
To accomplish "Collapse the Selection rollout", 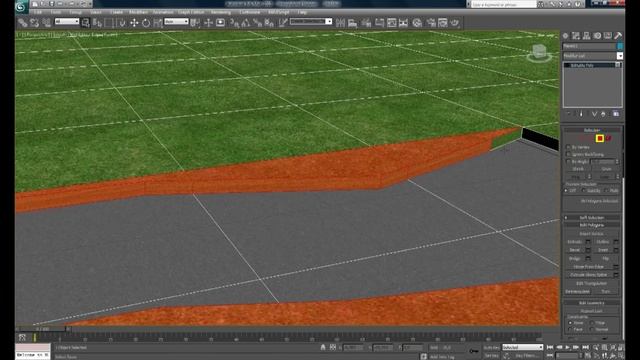I will [592, 130].
